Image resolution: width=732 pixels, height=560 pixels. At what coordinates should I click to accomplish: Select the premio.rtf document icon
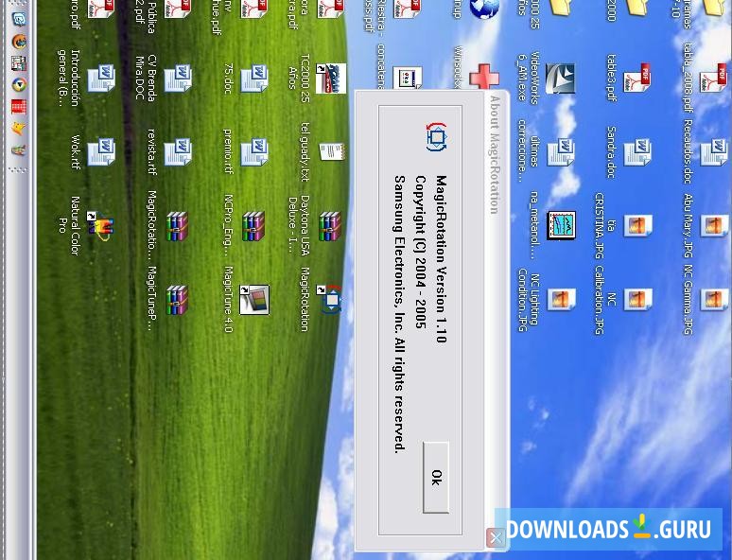[x=254, y=151]
